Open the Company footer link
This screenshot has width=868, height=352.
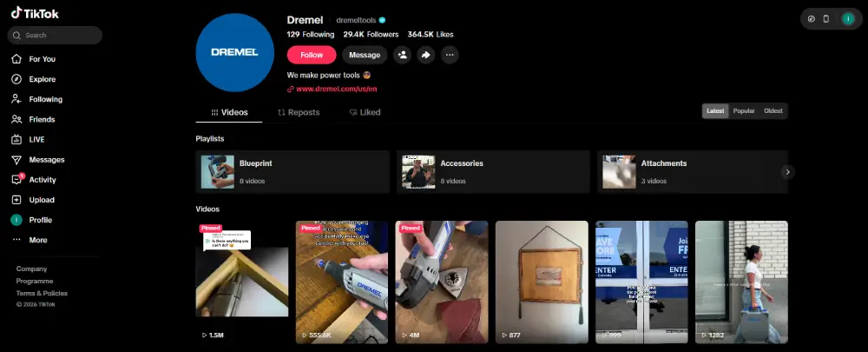click(31, 269)
